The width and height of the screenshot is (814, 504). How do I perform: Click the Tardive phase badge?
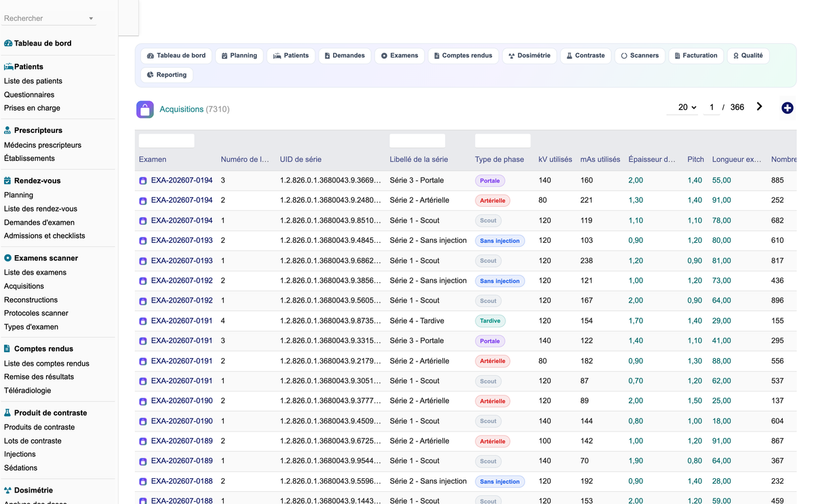pyautogui.click(x=490, y=321)
